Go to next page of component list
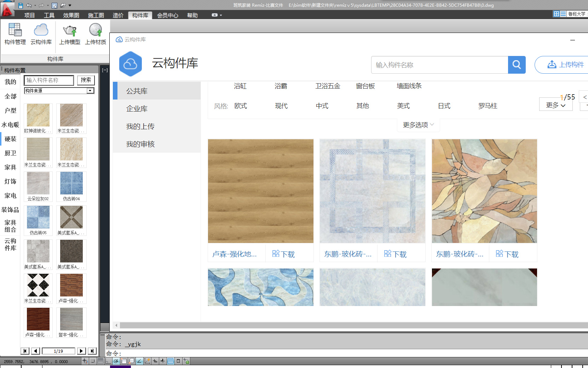The width and height of the screenshot is (588, 368). pyautogui.click(x=81, y=351)
